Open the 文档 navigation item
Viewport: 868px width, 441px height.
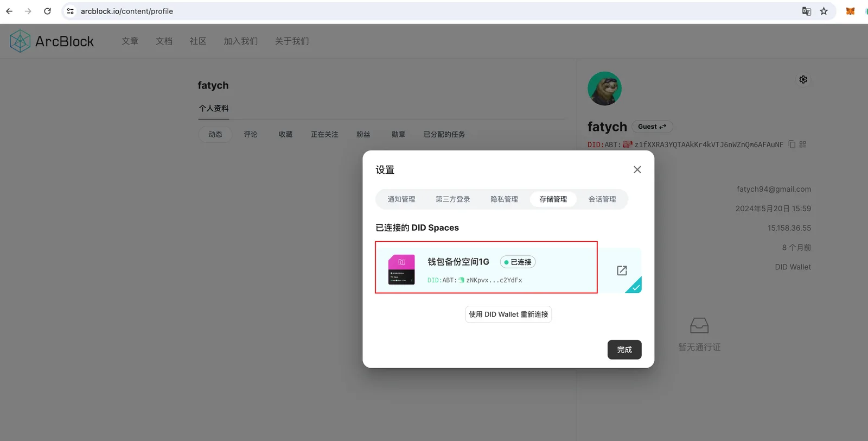[x=164, y=41]
